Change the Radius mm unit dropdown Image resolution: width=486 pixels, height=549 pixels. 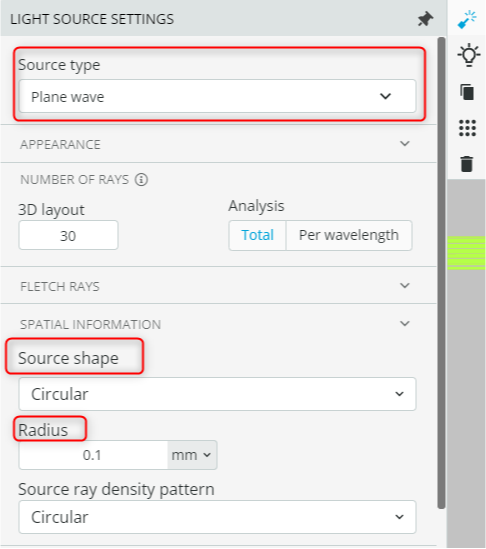192,455
